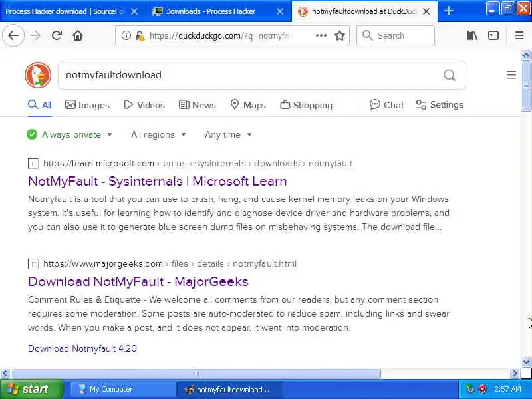Submit search with magnifier icon in DuckDuckGo box
Screen dimensions: 532x399
pyautogui.click(x=450, y=75)
